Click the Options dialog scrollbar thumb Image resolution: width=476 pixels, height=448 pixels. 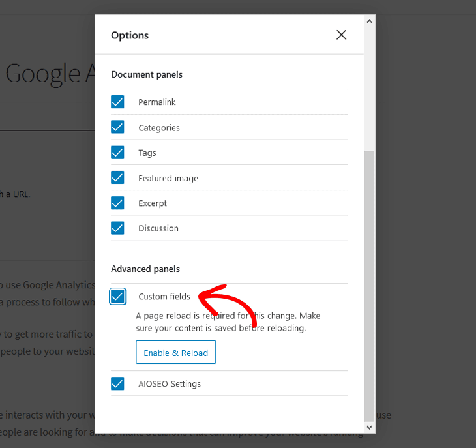[369, 286]
